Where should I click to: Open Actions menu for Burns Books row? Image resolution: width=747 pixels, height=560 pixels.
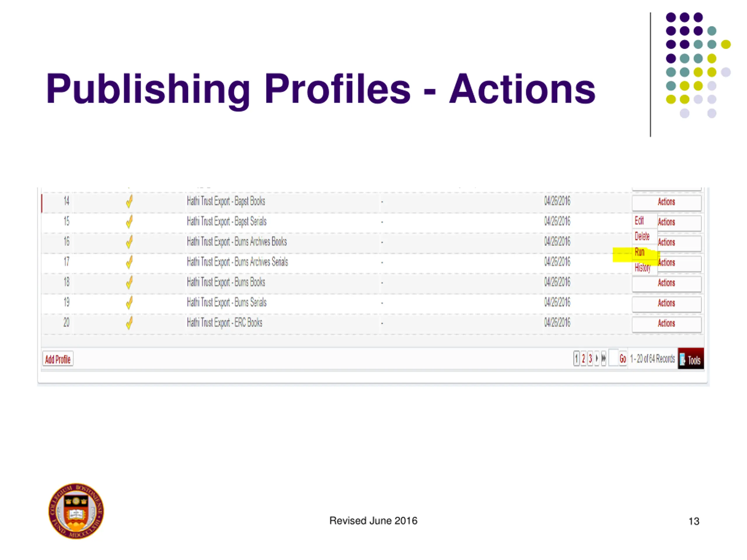[666, 283]
